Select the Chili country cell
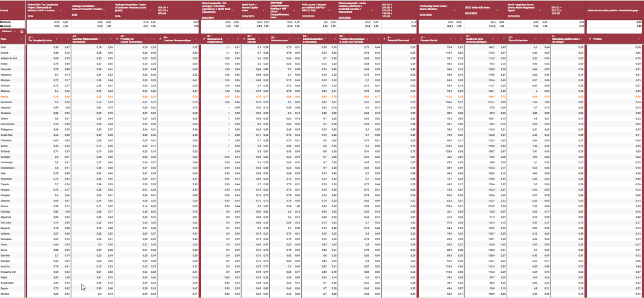Screen dimensions: 644x298 tap(12, 47)
